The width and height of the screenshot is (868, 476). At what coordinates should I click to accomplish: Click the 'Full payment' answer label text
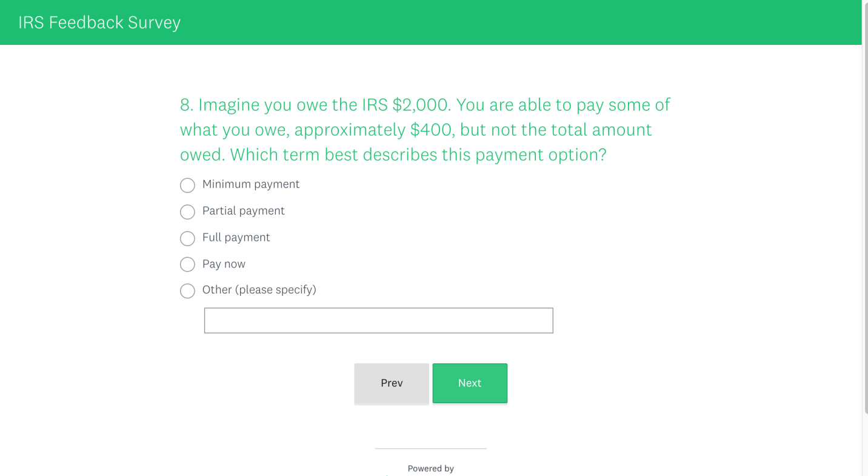[236, 238]
